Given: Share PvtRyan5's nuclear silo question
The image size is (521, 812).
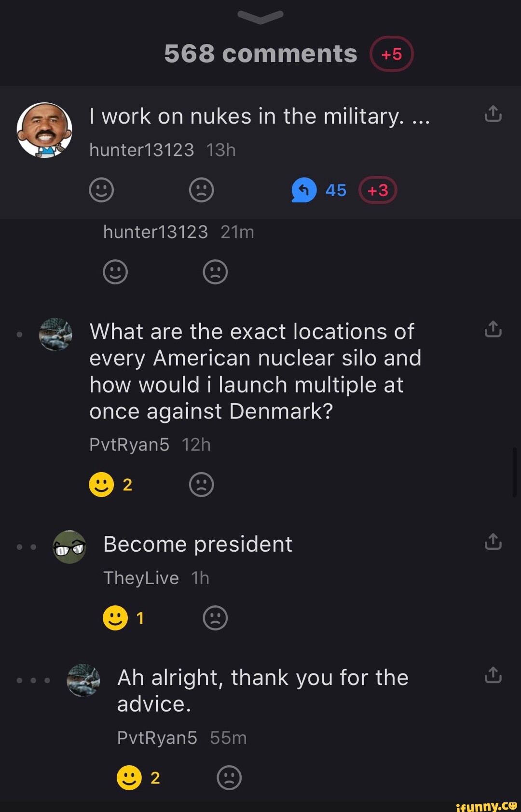Looking at the screenshot, I should pos(493,329).
